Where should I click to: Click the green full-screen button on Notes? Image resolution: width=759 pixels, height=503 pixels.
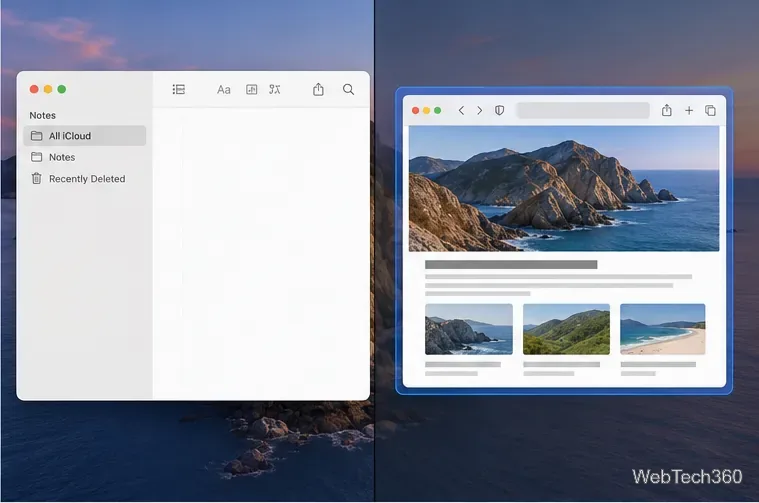coord(62,89)
